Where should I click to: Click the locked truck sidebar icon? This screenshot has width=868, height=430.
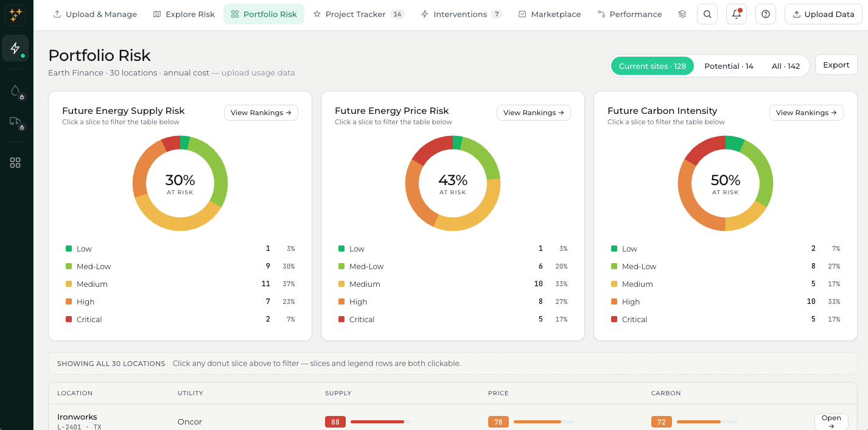[x=15, y=122]
